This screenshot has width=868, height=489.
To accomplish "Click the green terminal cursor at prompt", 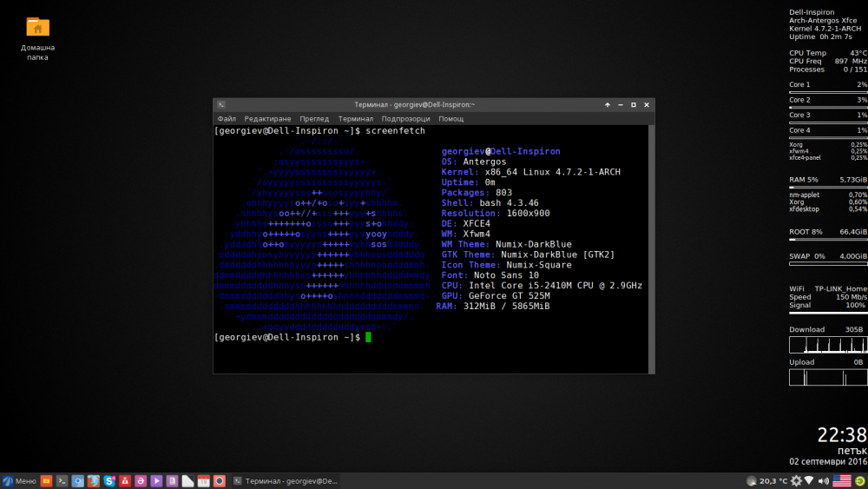I will click(x=368, y=337).
